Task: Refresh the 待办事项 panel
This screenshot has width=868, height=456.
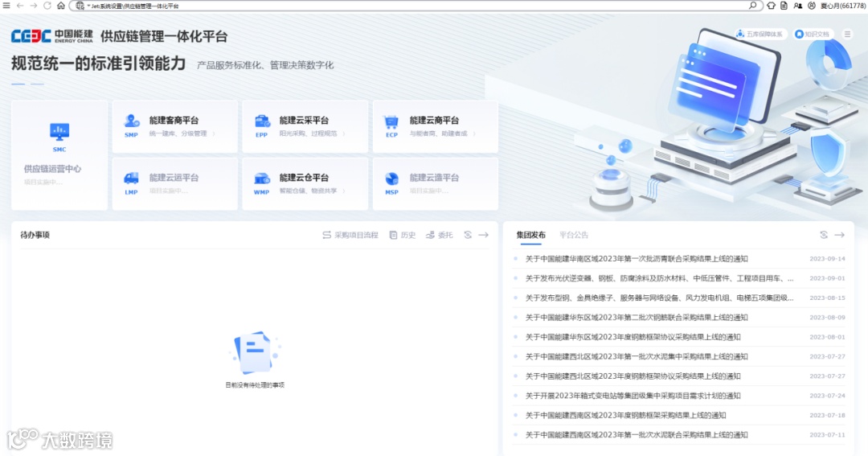Action: pos(468,235)
